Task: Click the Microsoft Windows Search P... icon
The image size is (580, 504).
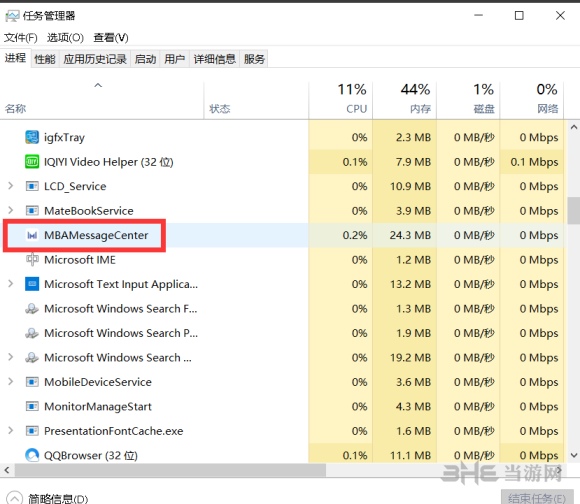Action: (x=32, y=333)
